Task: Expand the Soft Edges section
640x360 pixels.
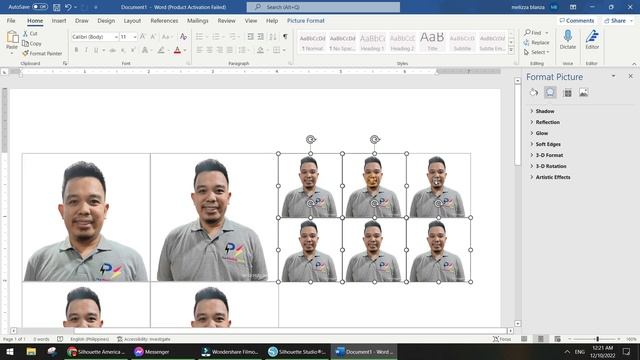Action: click(x=545, y=144)
